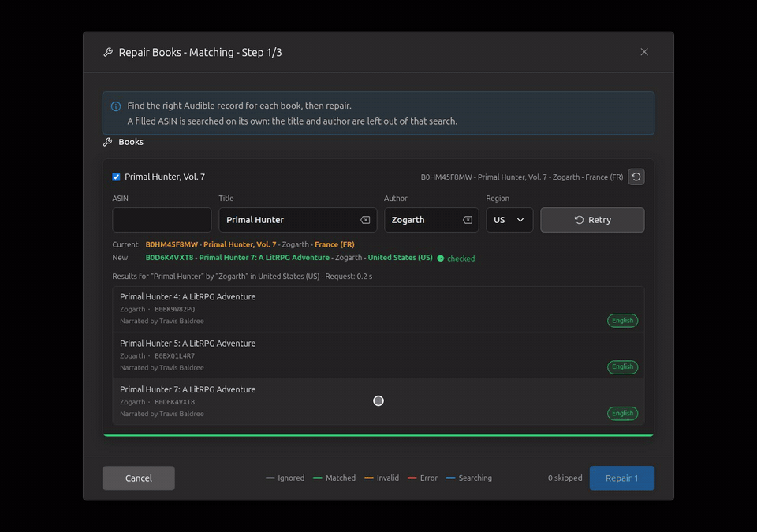The image size is (757, 532).
Task: Uncheck the Primal Hunter, Vol. 7 checkbox
Action: point(117,177)
